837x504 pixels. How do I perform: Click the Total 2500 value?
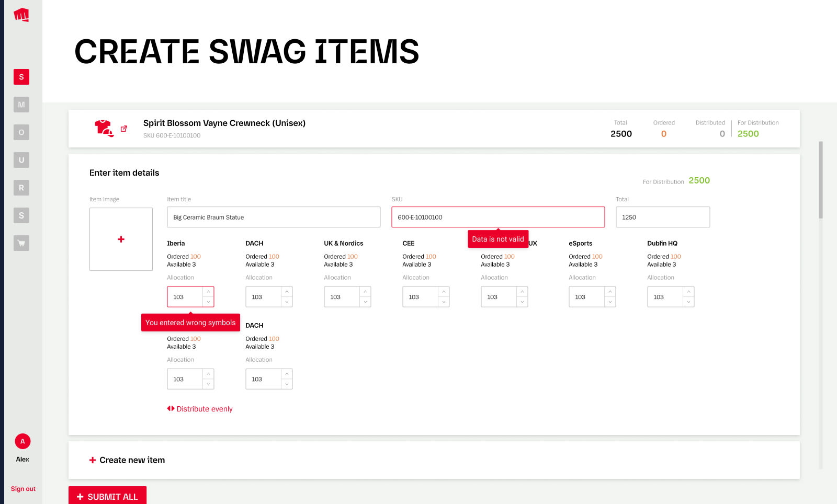pyautogui.click(x=621, y=134)
